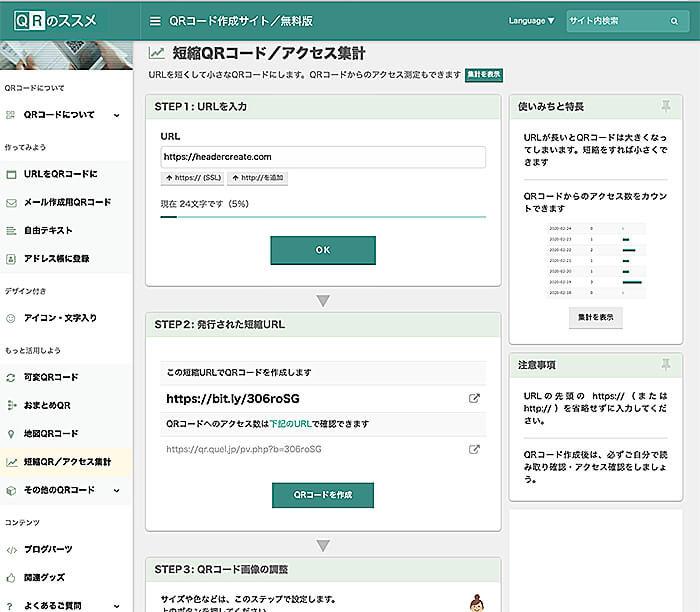Select アドレス帳に登録 menu item

pos(66,258)
